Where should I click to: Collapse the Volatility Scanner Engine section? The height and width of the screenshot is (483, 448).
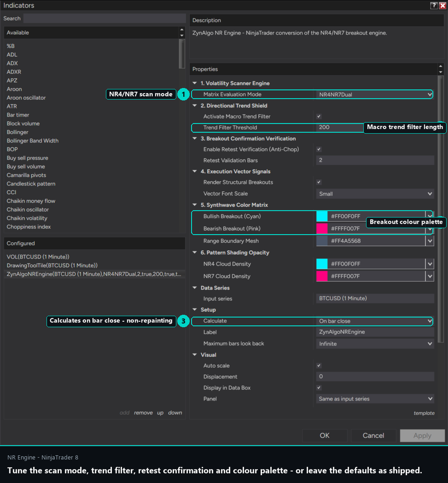coord(194,83)
